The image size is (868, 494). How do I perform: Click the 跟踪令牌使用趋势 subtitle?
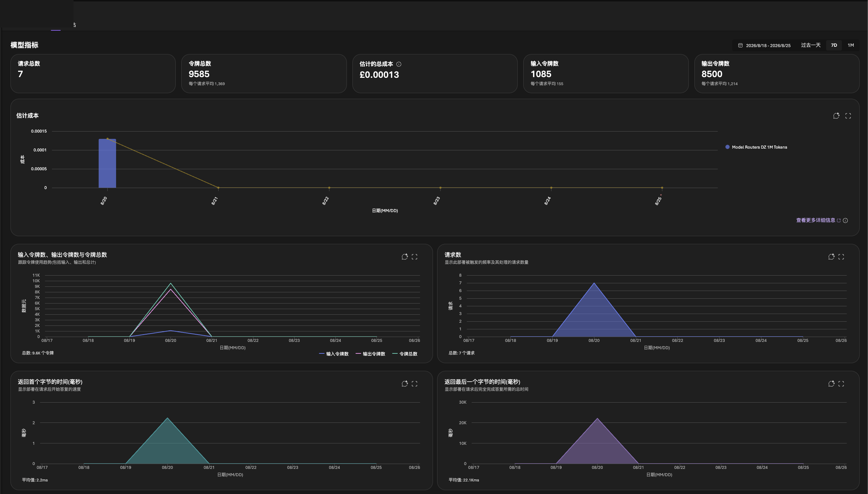(57, 262)
